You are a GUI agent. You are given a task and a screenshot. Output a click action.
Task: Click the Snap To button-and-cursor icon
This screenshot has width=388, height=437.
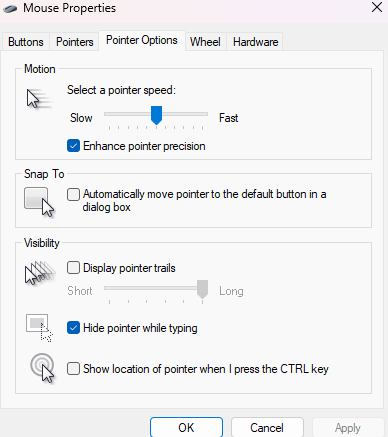click(39, 202)
